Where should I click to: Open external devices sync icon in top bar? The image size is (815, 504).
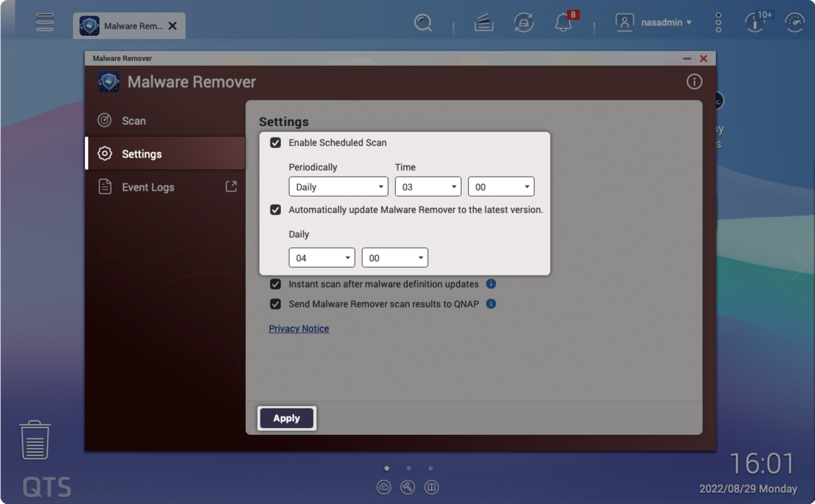524,23
